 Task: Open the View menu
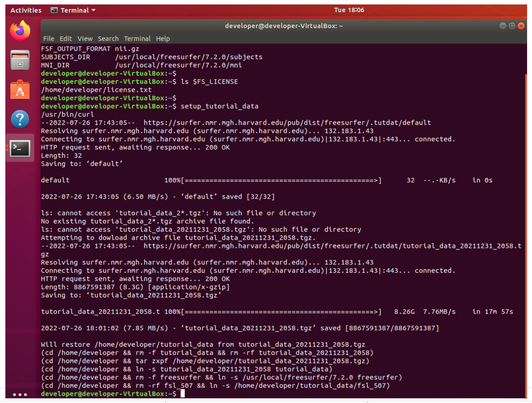pos(85,39)
